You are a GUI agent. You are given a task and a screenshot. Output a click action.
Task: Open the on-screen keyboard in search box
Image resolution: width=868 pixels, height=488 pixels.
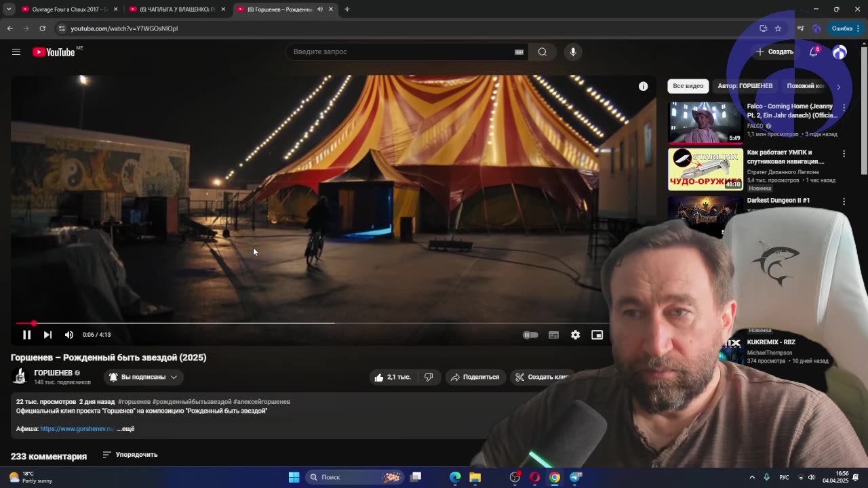coord(519,52)
